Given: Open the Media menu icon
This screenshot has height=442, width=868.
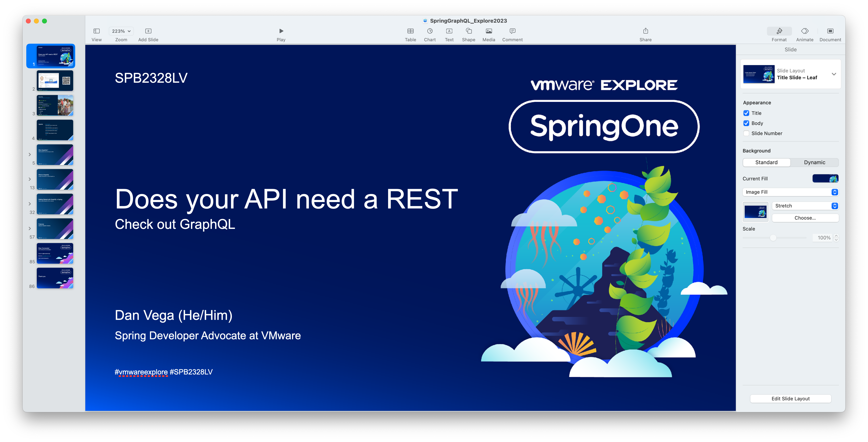Looking at the screenshot, I should point(489,31).
